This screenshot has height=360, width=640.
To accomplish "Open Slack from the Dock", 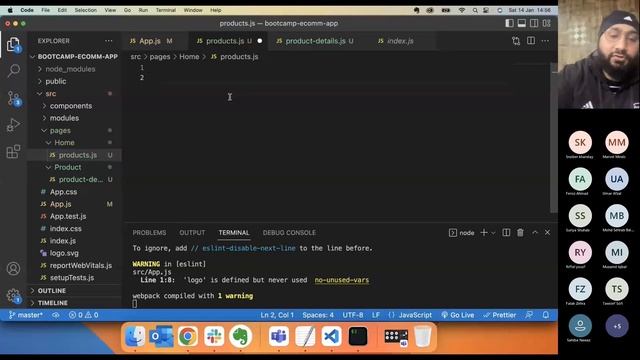I will click(x=214, y=336).
